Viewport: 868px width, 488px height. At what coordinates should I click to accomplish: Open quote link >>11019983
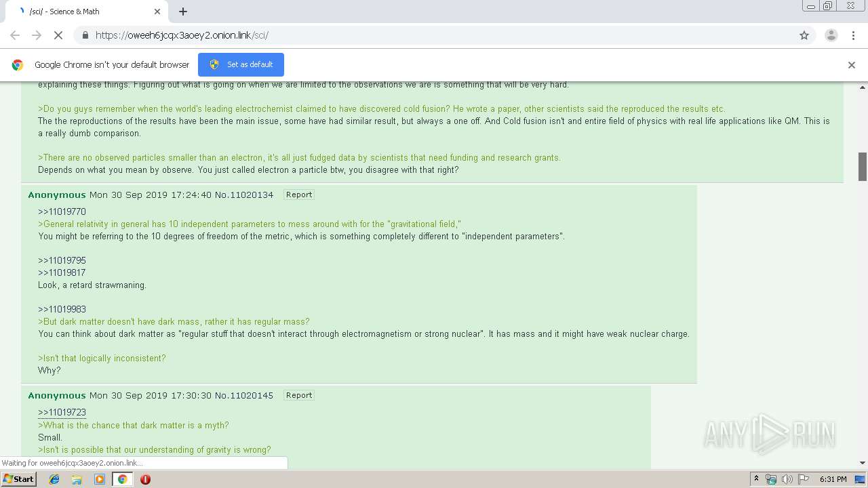(x=62, y=310)
